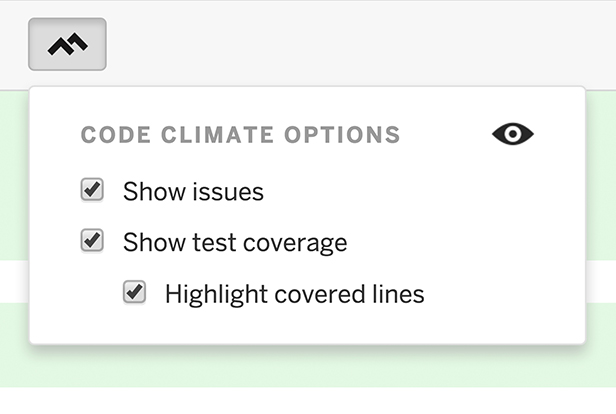The height and width of the screenshot is (414, 616).
Task: Toggle visibility using the black eye icon
Action: 513,134
